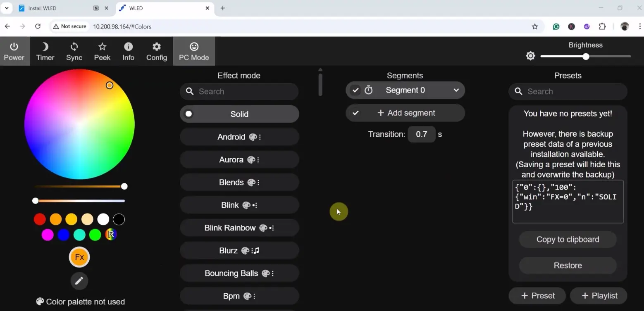Select the red color swatch
This screenshot has height=311, width=644.
[x=39, y=219]
